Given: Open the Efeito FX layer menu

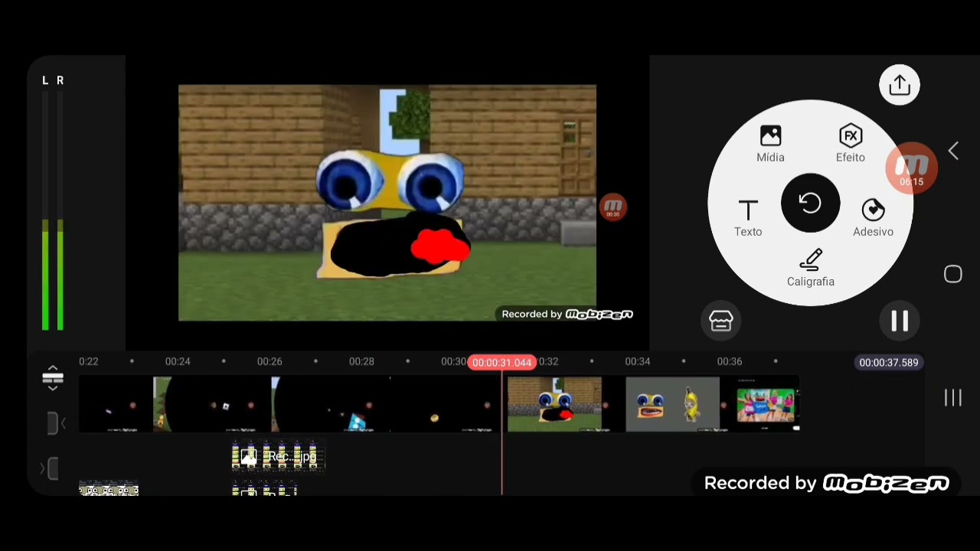Looking at the screenshot, I should (x=850, y=144).
